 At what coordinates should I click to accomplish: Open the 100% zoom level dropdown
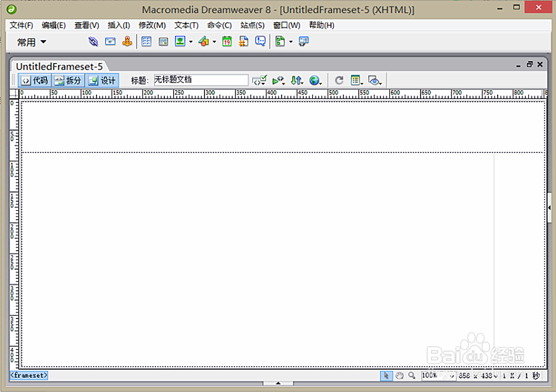pos(438,376)
